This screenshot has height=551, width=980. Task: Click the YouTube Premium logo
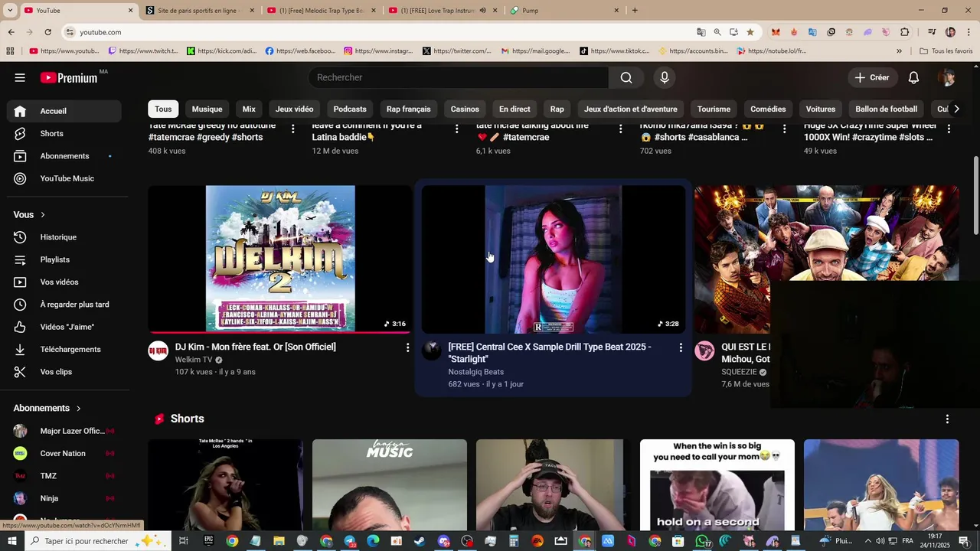tap(70, 77)
